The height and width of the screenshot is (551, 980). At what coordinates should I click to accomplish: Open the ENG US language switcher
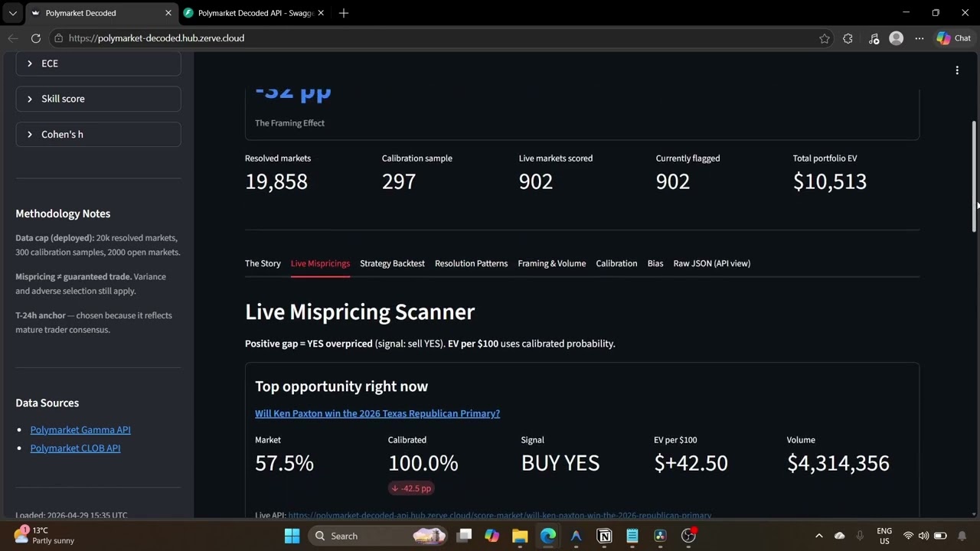coord(884,536)
